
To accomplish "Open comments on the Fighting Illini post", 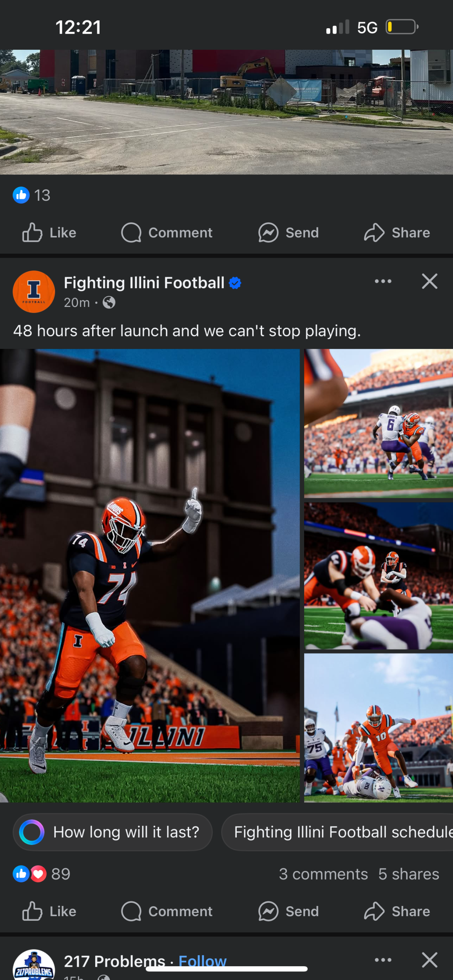I will pyautogui.click(x=167, y=911).
